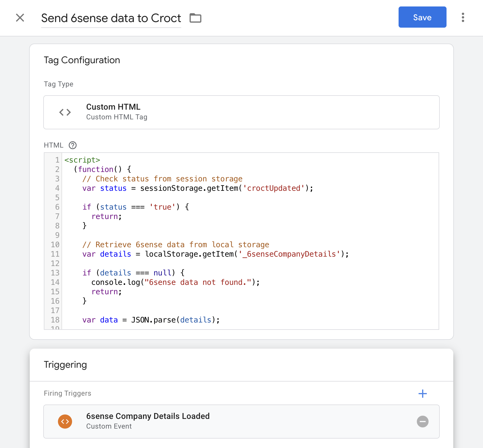The height and width of the screenshot is (448, 483).
Task: Click the Triggering section heading
Action: pos(65,365)
